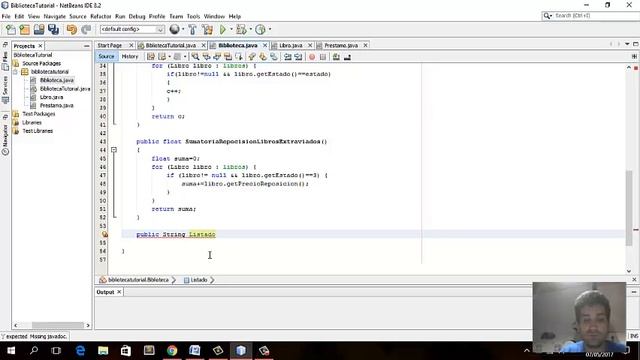Click the Clean and Build icon

tap(207, 29)
